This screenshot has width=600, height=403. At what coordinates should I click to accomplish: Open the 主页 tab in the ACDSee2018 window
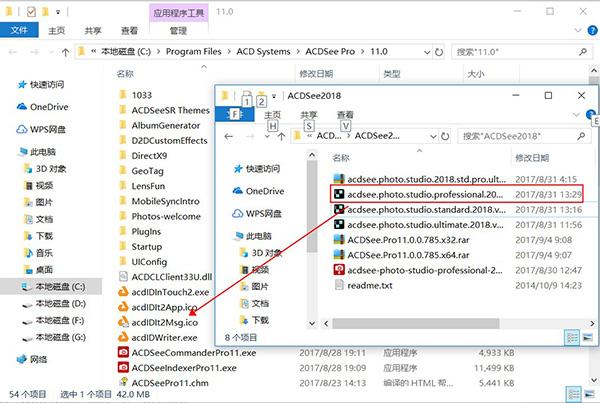click(272, 114)
